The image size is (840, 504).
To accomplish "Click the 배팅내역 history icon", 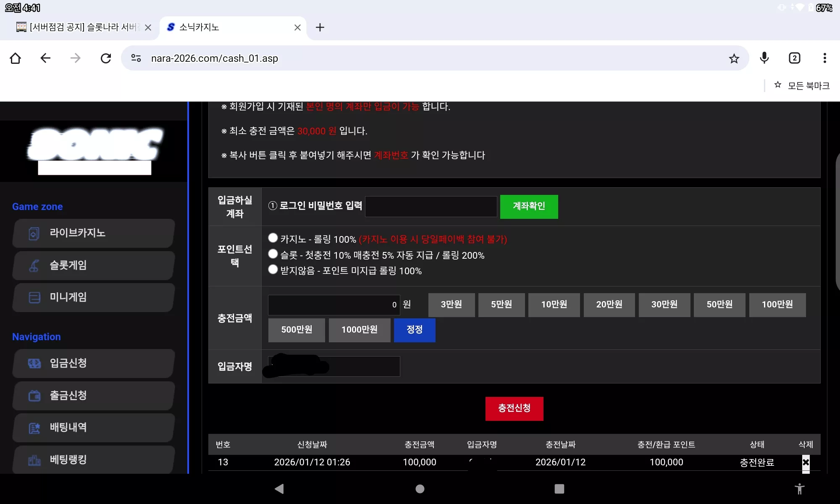I will pos(34,428).
